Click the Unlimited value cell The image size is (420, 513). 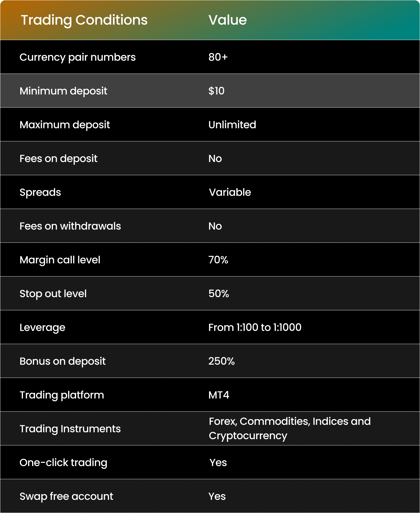click(x=232, y=125)
